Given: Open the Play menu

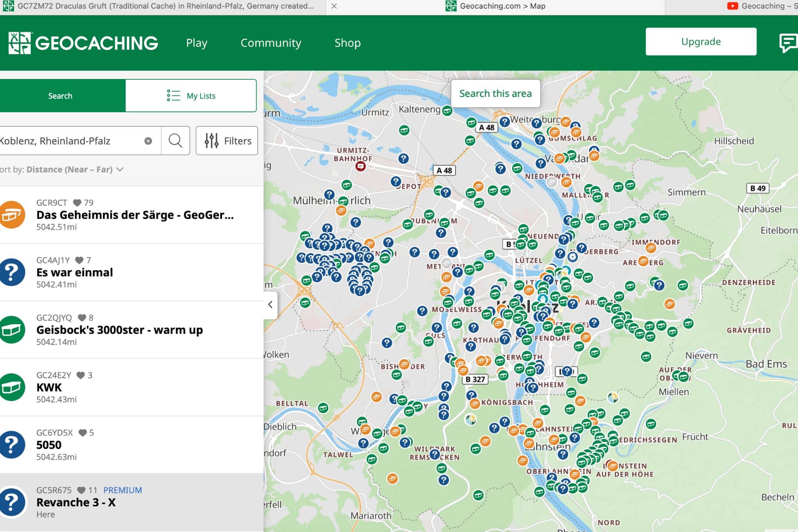Looking at the screenshot, I should (x=197, y=43).
